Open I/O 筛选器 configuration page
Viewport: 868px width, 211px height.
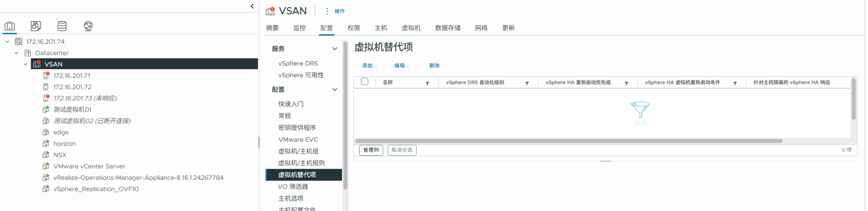pyautogui.click(x=293, y=186)
